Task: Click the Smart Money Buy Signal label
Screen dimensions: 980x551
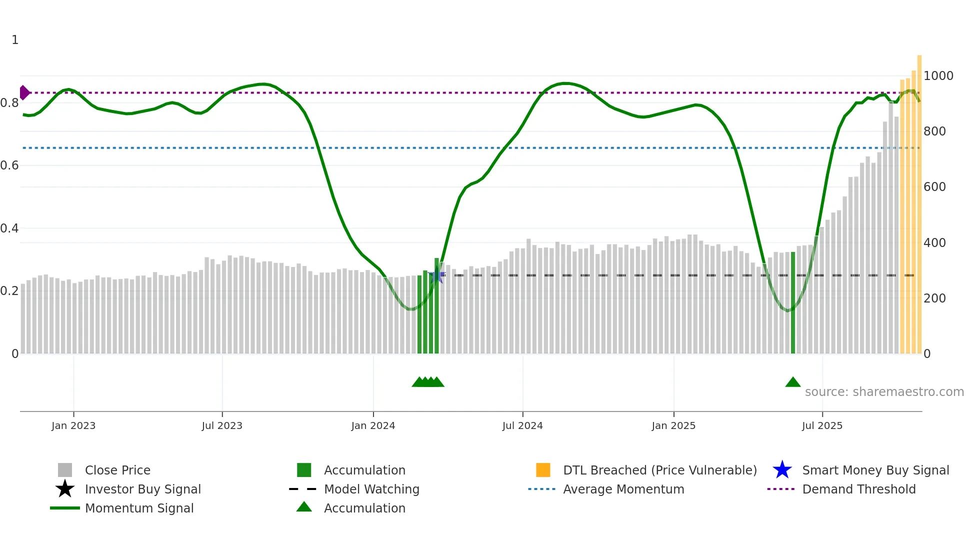Action: pyautogui.click(x=875, y=470)
